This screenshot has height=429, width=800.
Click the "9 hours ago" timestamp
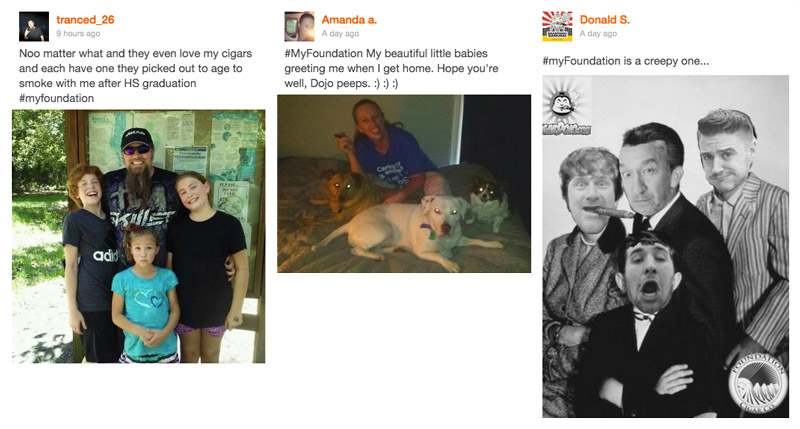pos(78,34)
